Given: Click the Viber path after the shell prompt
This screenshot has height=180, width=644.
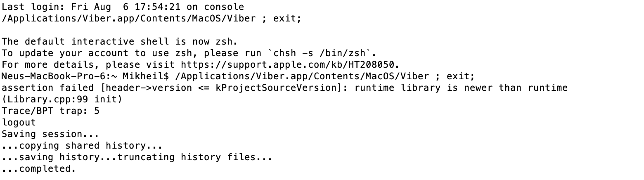Looking at the screenshot, I should click(302, 76).
